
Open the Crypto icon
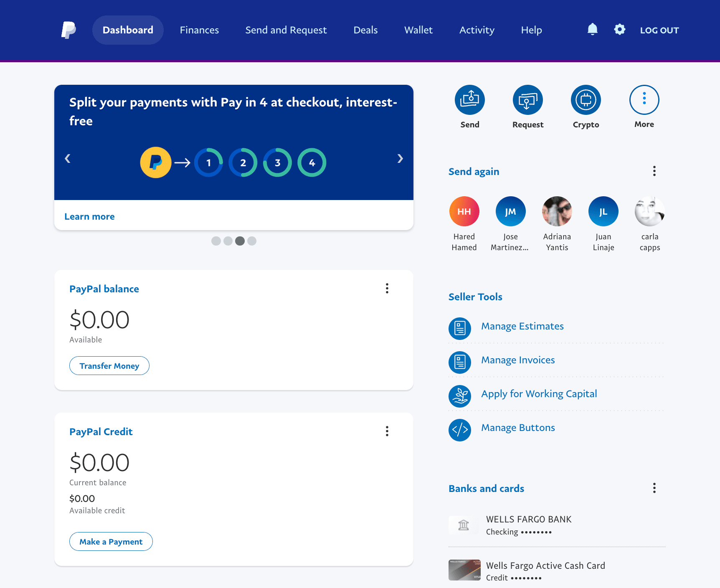(x=586, y=100)
